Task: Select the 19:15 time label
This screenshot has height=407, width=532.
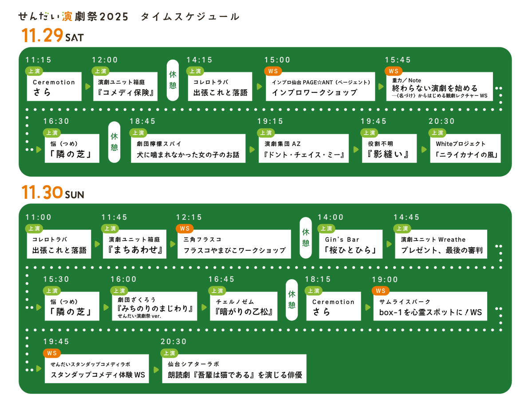Action: pyautogui.click(x=270, y=121)
